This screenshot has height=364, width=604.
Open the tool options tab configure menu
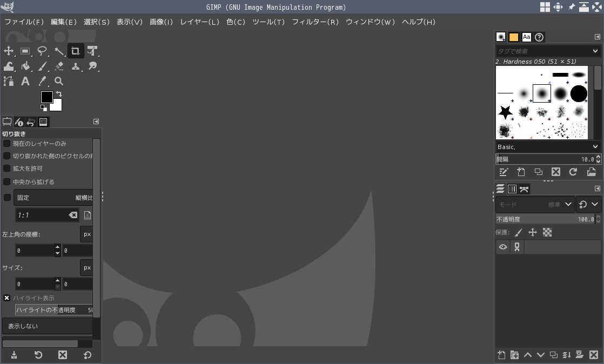[96, 122]
